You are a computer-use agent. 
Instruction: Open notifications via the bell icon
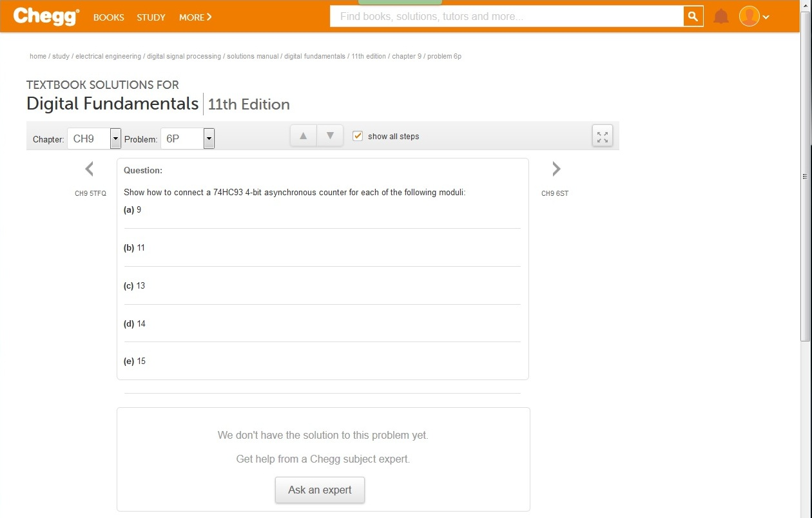721,16
